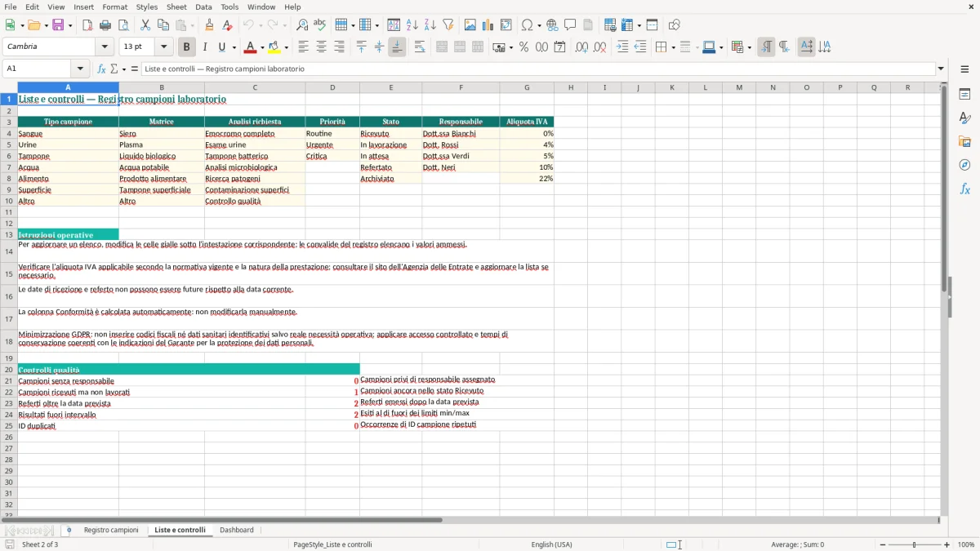Save the document with the Save icon

pyautogui.click(x=58, y=25)
